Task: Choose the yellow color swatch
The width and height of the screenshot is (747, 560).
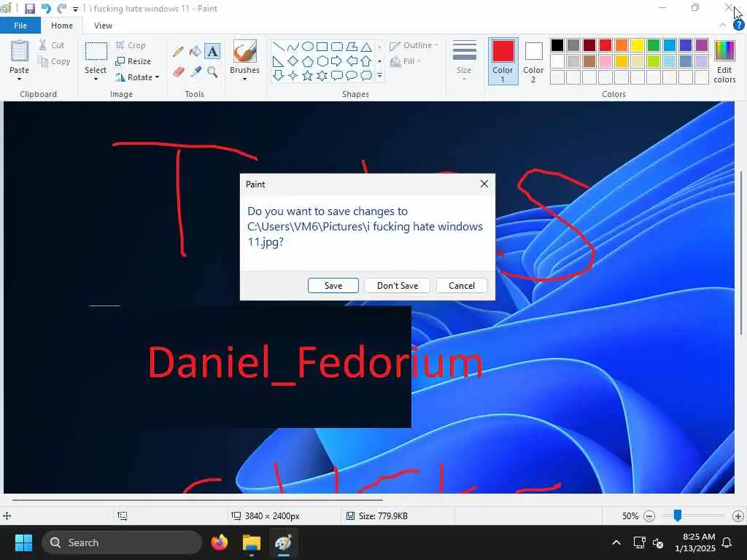Action: pyautogui.click(x=638, y=45)
